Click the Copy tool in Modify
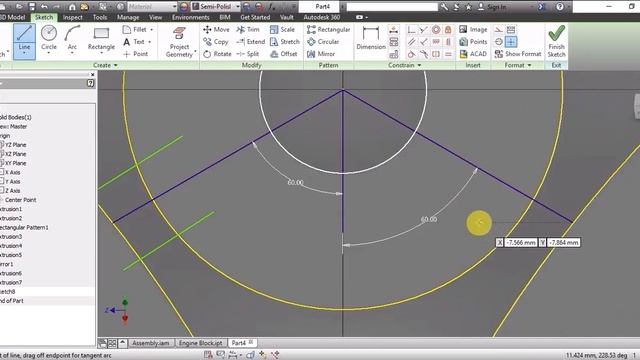The image size is (640, 360). [216, 42]
